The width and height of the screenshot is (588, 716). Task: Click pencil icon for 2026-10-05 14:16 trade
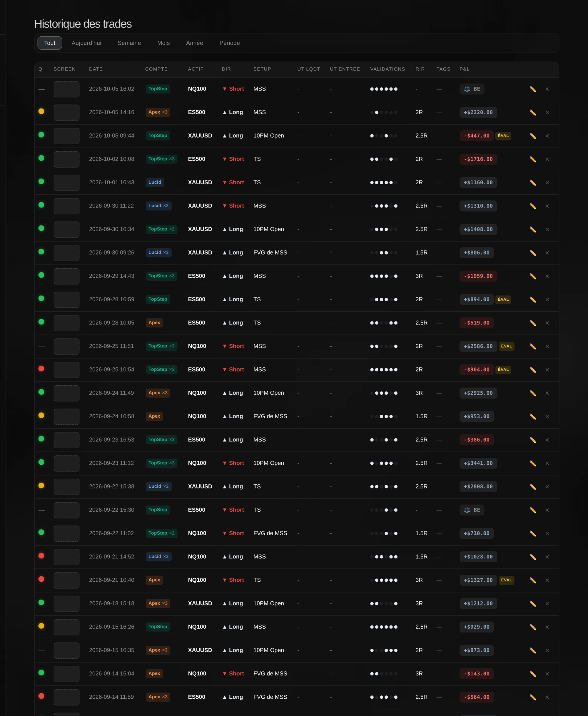coord(532,112)
